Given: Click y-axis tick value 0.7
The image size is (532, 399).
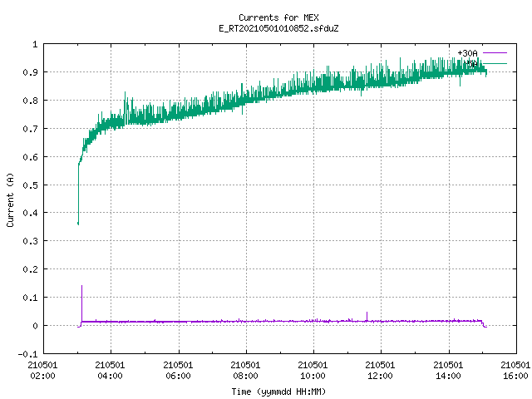Looking at the screenshot, I should click(30, 129).
